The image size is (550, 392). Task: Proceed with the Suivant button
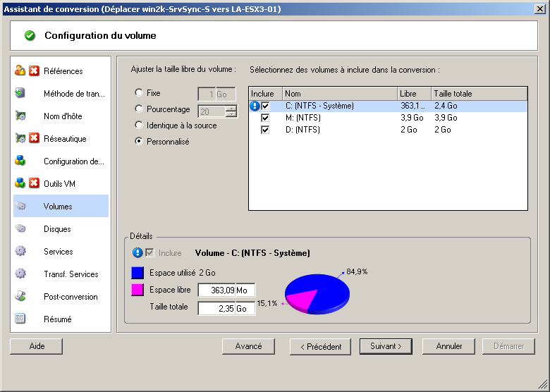pos(386,346)
